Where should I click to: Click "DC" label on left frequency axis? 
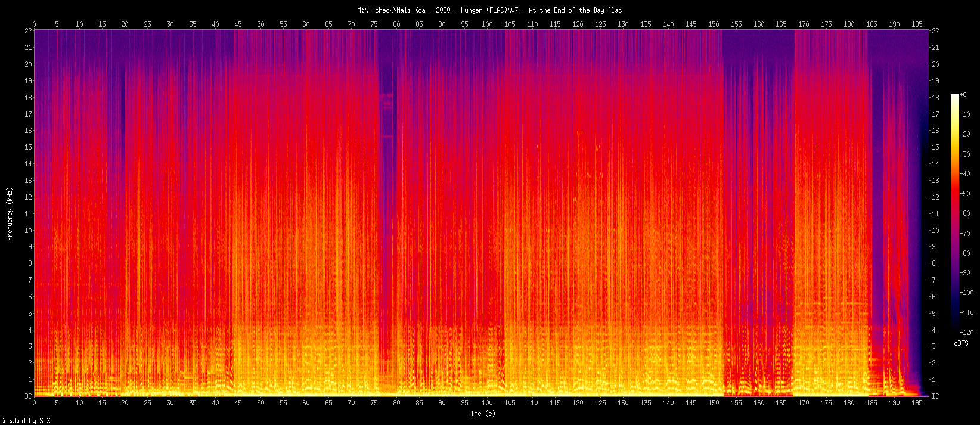(28, 396)
